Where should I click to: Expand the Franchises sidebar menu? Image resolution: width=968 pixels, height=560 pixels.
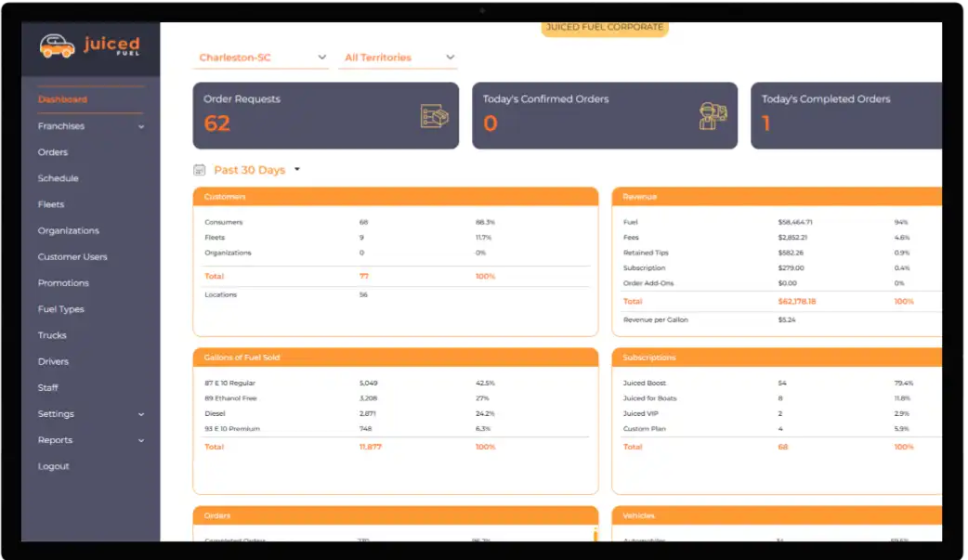(91, 126)
